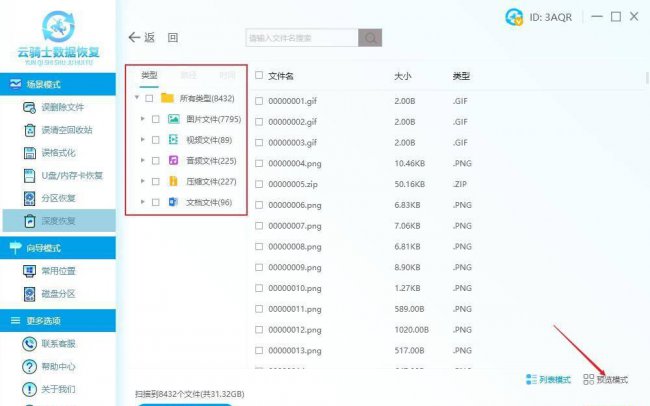Expand the 视频文件 tree arrow
Viewport: 650px width, 406px height.
pyautogui.click(x=143, y=139)
